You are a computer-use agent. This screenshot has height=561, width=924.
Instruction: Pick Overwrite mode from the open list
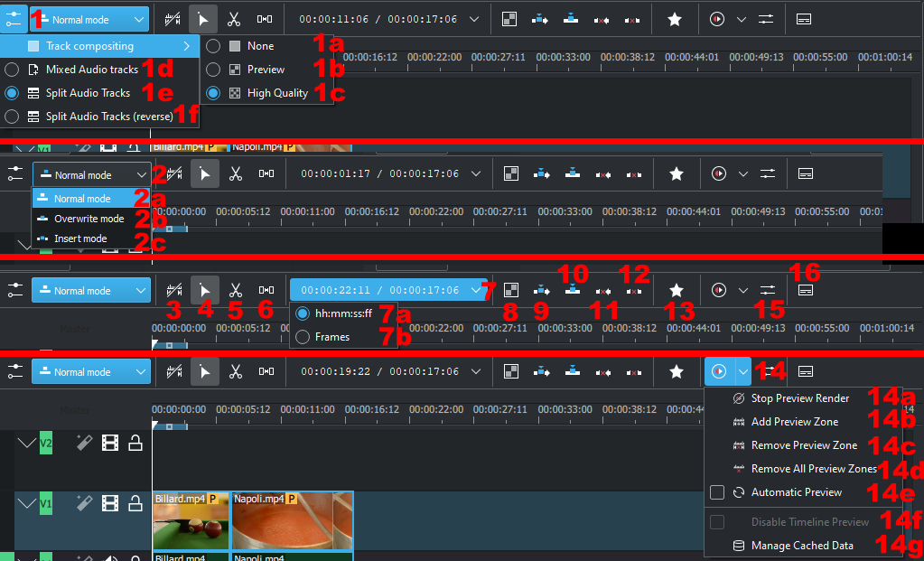(91, 219)
